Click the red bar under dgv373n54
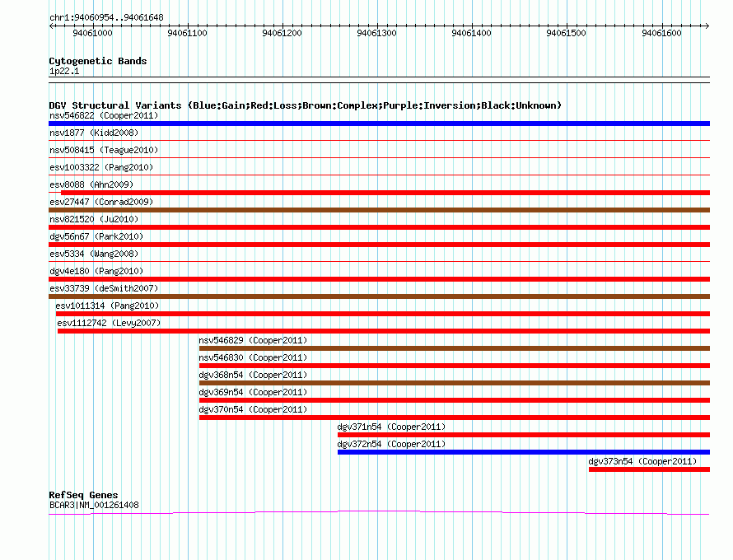733x560 pixels. click(649, 469)
